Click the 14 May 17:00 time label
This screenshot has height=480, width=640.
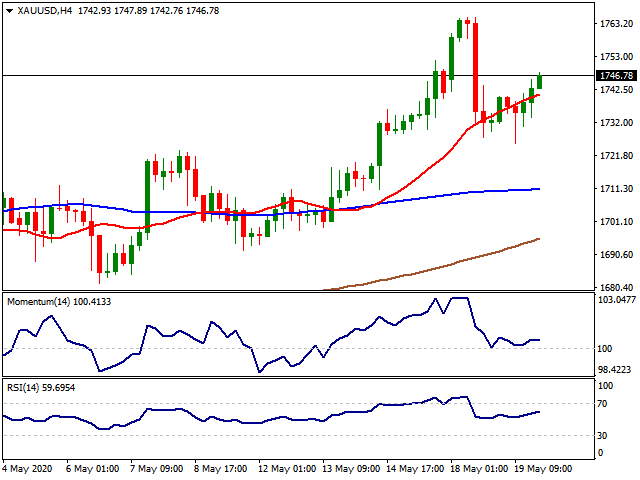pyautogui.click(x=415, y=469)
